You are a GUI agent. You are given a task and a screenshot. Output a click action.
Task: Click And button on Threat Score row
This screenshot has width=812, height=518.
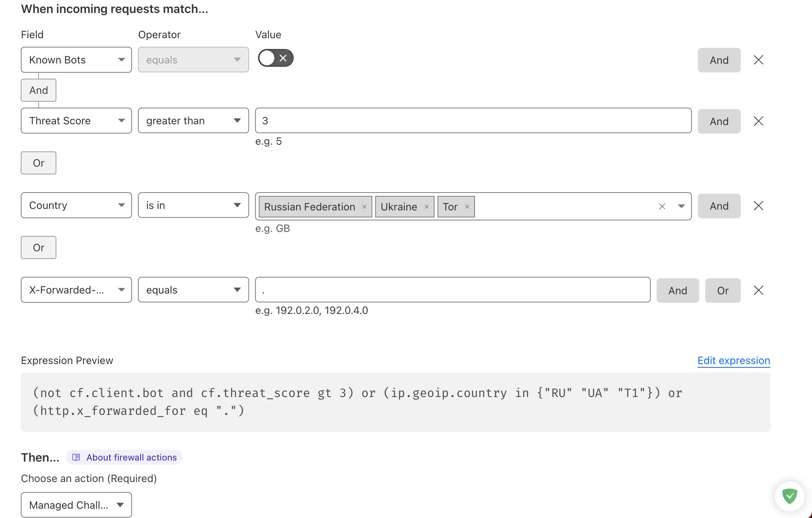click(719, 121)
